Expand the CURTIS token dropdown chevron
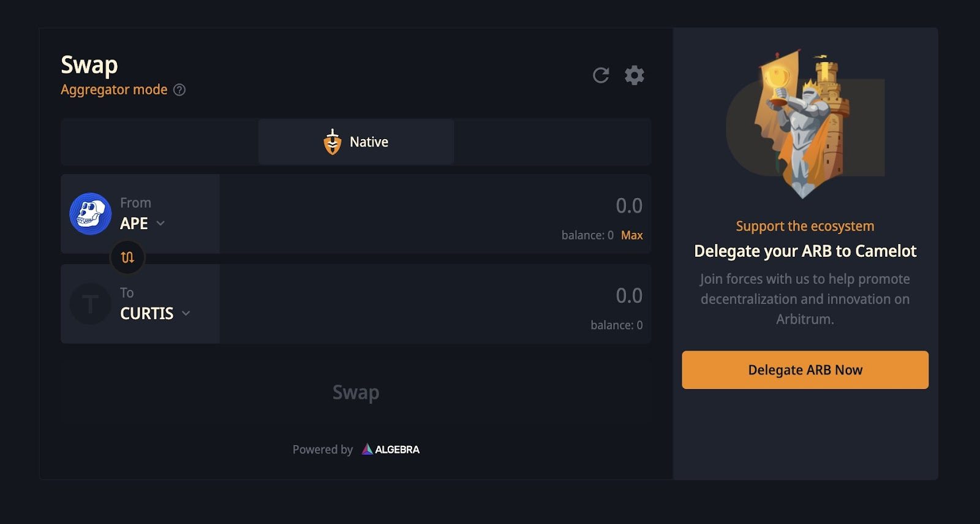The width and height of the screenshot is (980, 524). [186, 314]
